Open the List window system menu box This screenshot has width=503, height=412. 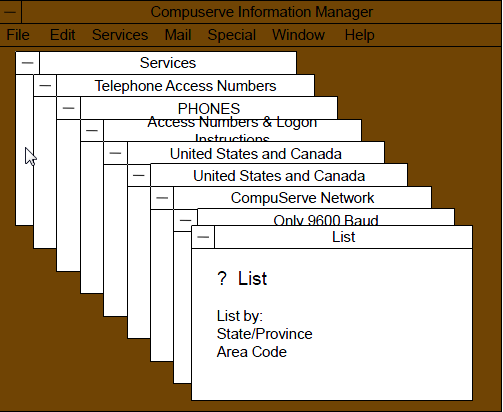click(203, 237)
